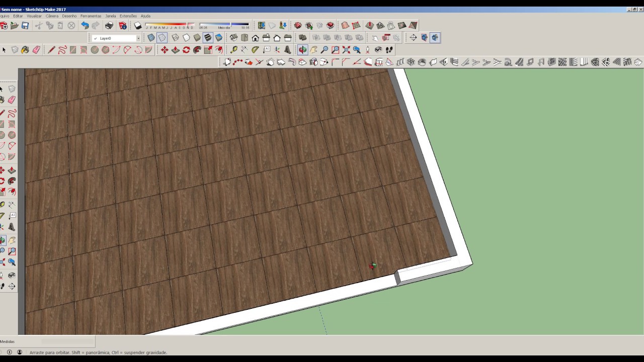Choose the Follow Me tool in top toolbar
Screen dimensions: 644x362
tap(197, 50)
